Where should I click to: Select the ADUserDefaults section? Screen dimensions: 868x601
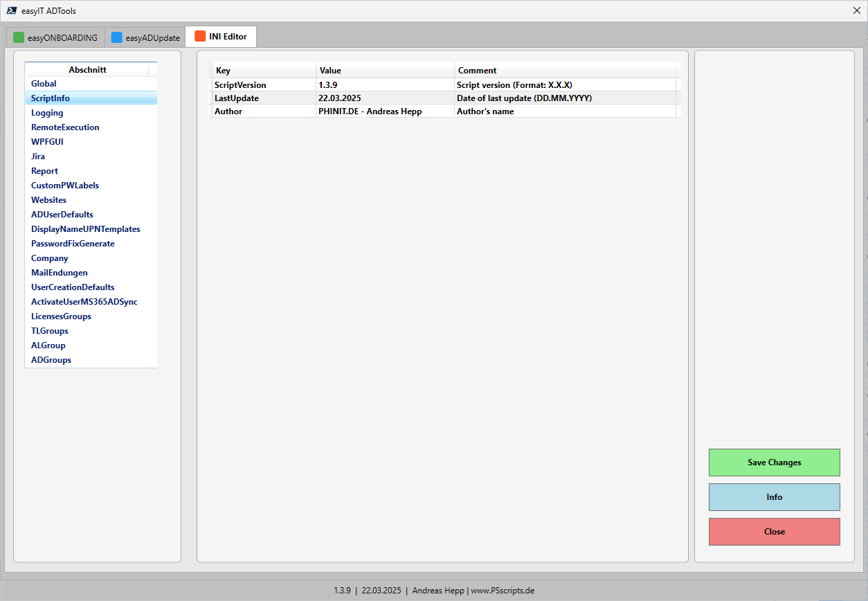[x=62, y=215]
